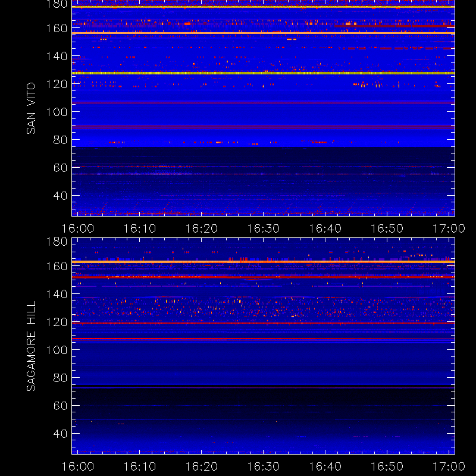Click the orange band near 163 in Sagamore Hill
Image resolution: width=476 pixels, height=476 pixels.
coord(263,262)
